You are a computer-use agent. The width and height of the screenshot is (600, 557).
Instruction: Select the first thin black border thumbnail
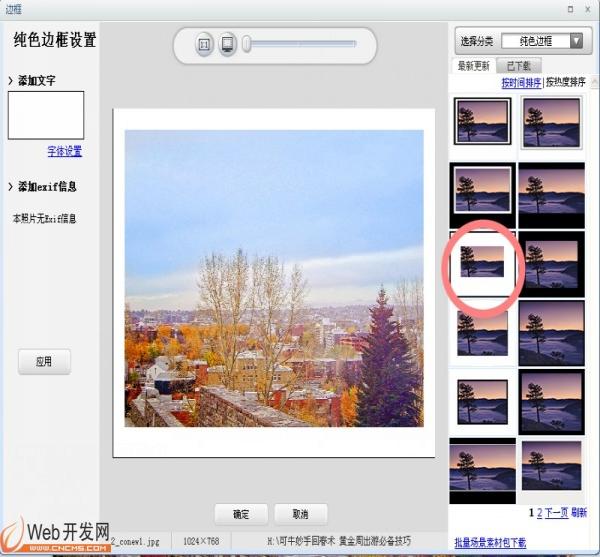pyautogui.click(x=482, y=121)
